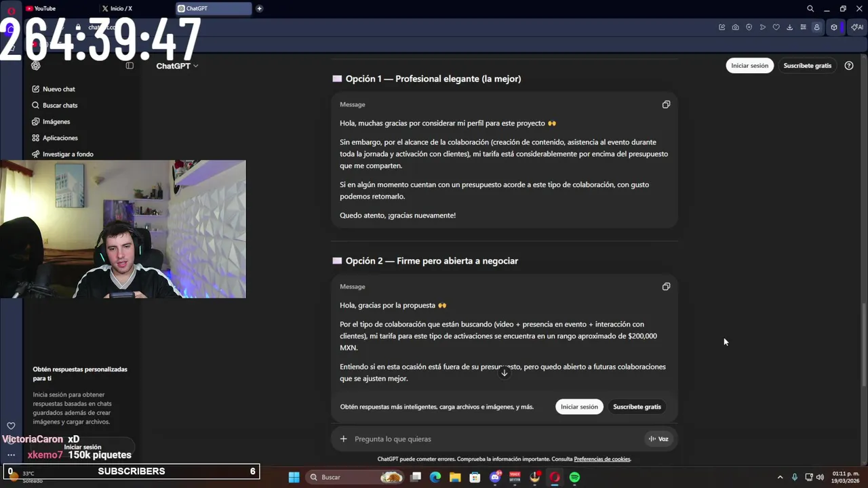Open Discord from taskbar
The height and width of the screenshot is (488, 868).
point(495,477)
